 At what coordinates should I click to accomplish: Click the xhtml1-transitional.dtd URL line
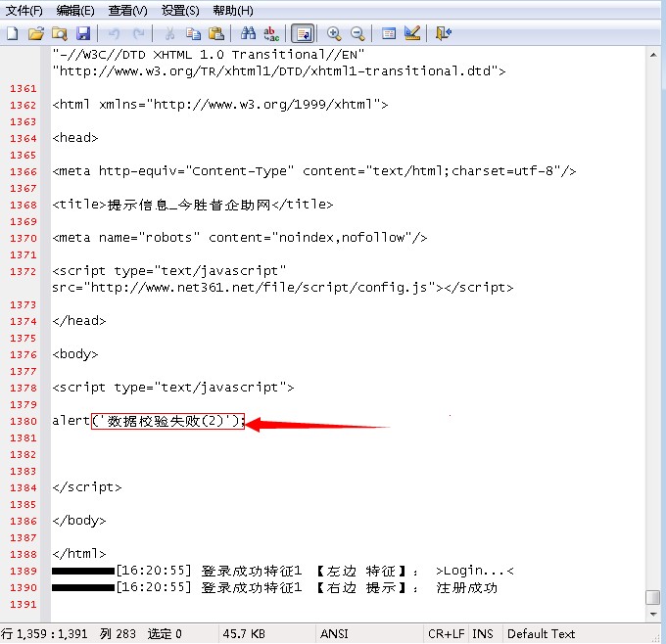pyautogui.click(x=278, y=71)
